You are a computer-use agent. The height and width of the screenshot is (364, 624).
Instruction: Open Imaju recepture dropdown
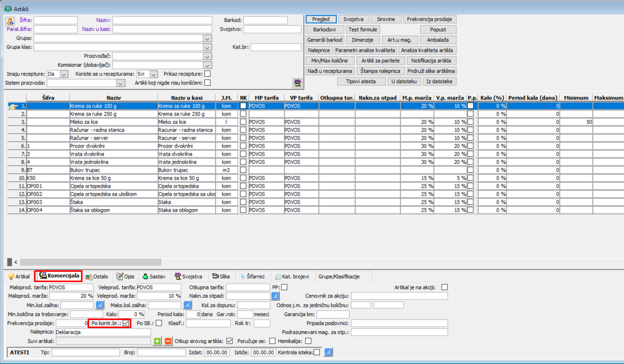[64, 74]
